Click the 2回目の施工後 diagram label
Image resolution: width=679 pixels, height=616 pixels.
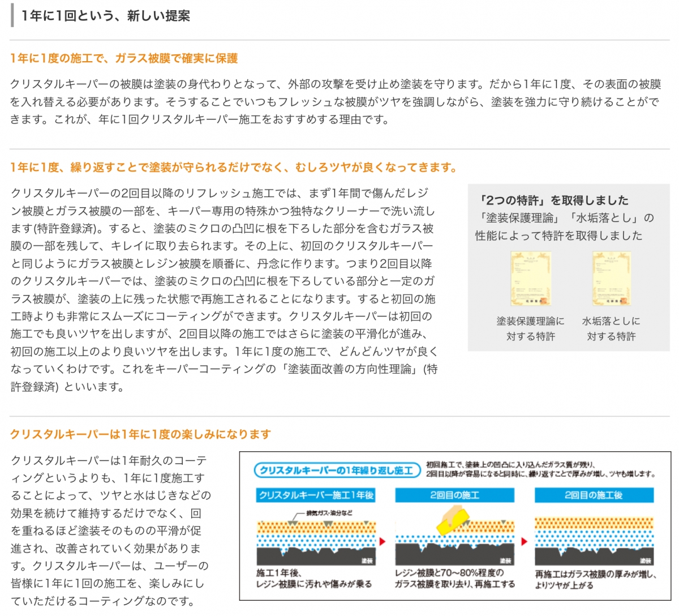tap(594, 495)
